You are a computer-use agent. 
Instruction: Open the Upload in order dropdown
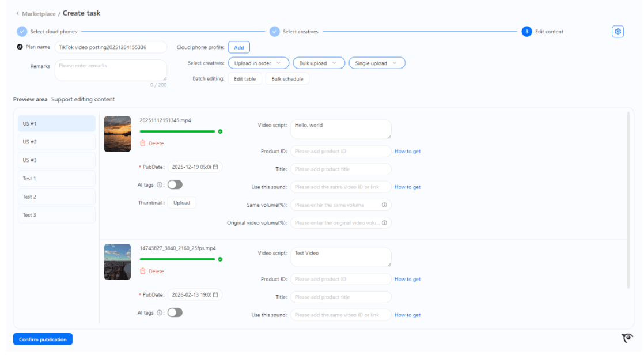pos(257,63)
